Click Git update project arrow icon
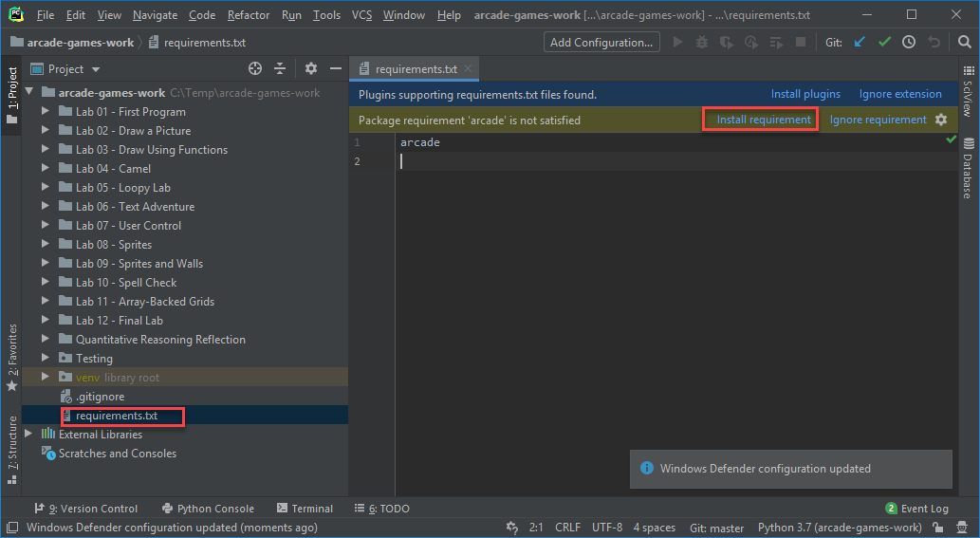The width and height of the screenshot is (980, 538). tap(860, 43)
